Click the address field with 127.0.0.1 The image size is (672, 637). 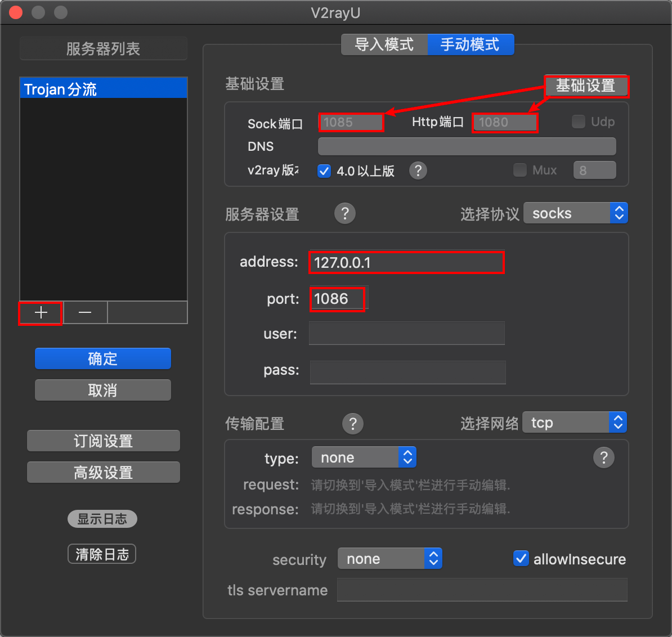pyautogui.click(x=406, y=262)
